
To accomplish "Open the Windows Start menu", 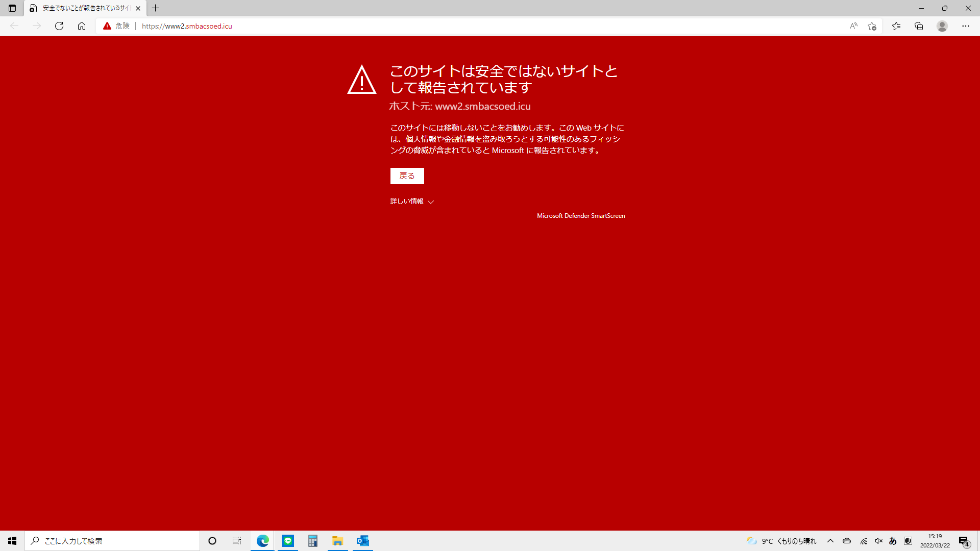I will (12, 541).
